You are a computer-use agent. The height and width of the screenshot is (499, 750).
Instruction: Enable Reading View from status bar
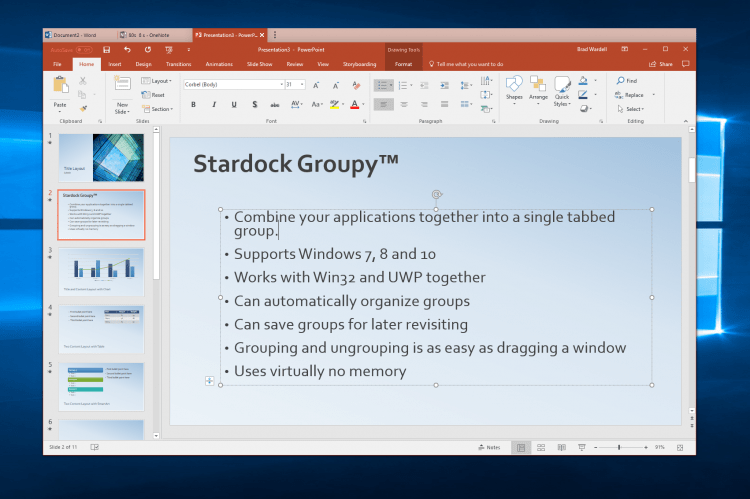pos(560,447)
